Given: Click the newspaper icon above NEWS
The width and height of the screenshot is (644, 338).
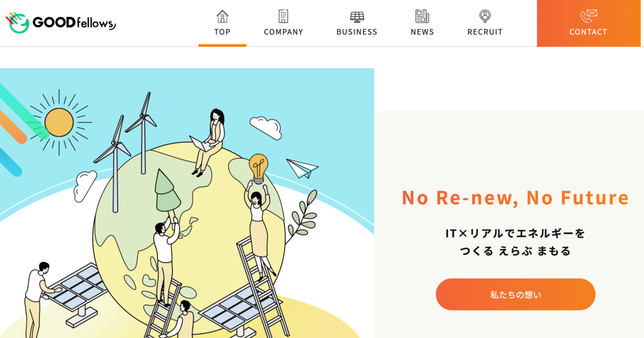Looking at the screenshot, I should 422,16.
